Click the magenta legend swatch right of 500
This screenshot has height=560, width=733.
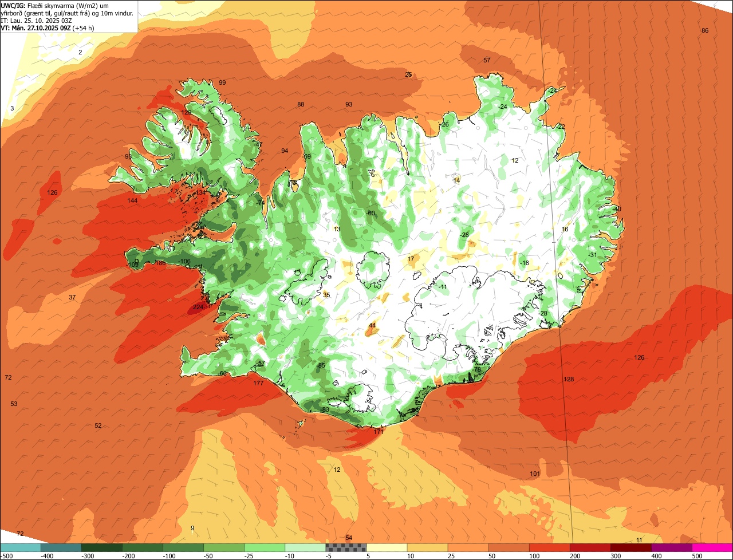pyautogui.click(x=712, y=547)
